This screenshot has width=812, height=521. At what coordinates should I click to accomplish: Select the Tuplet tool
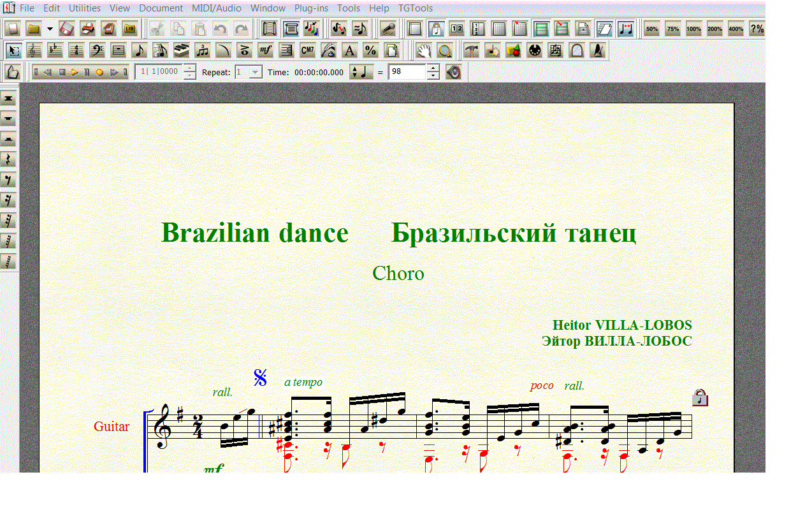click(203, 50)
